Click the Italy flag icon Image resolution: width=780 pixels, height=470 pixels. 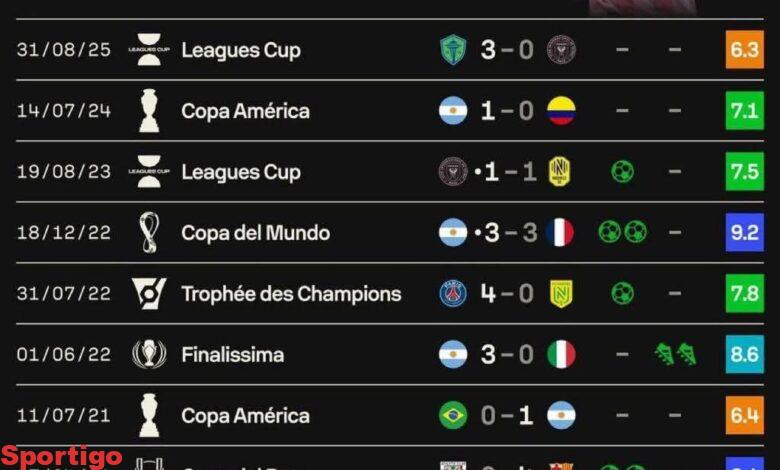pos(561,354)
